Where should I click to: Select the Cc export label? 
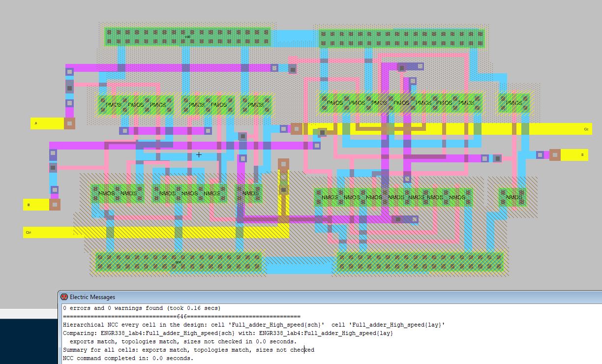coord(586,129)
